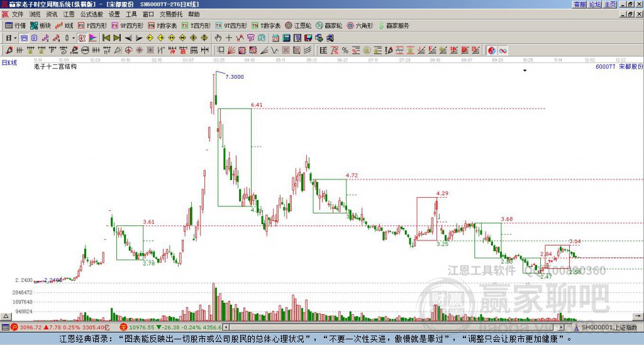Open the 江恩轮 Gann wheel
Image resolution: width=644 pixels, height=345 pixels.
299,25
